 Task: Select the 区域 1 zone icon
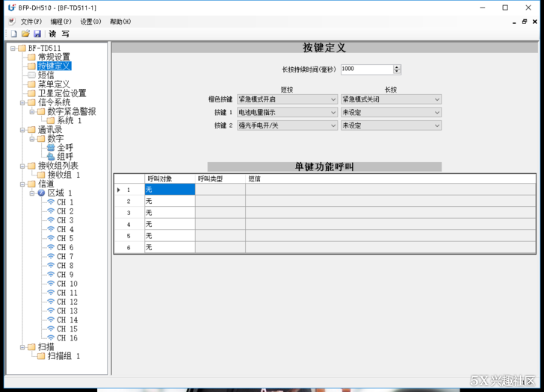pyautogui.click(x=42, y=193)
